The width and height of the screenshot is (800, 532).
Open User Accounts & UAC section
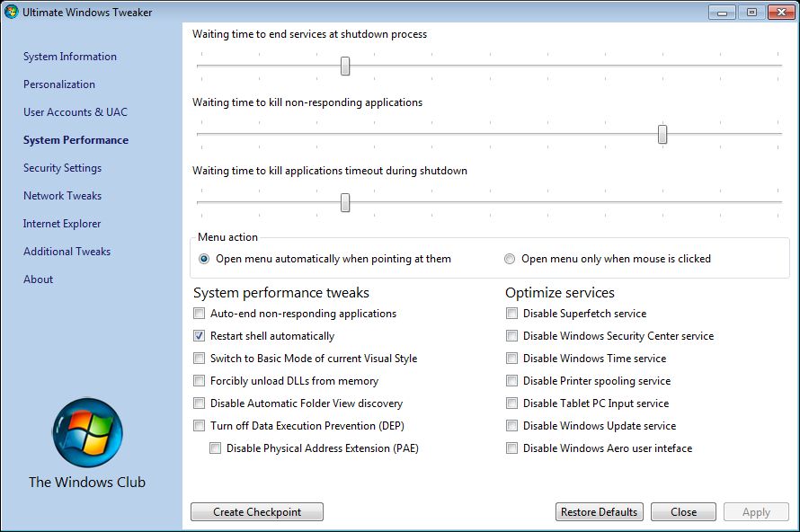76,112
